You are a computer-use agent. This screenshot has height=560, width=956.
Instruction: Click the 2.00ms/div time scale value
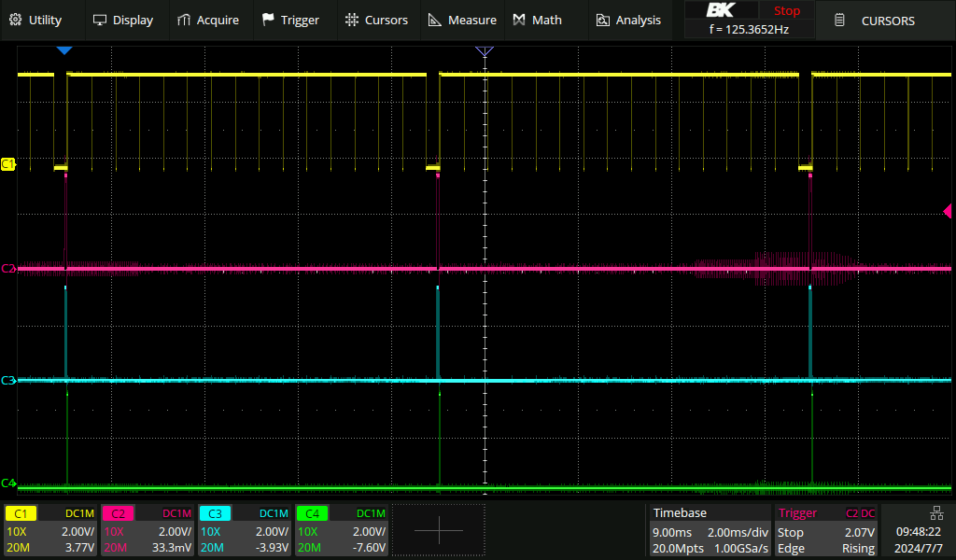tap(738, 532)
